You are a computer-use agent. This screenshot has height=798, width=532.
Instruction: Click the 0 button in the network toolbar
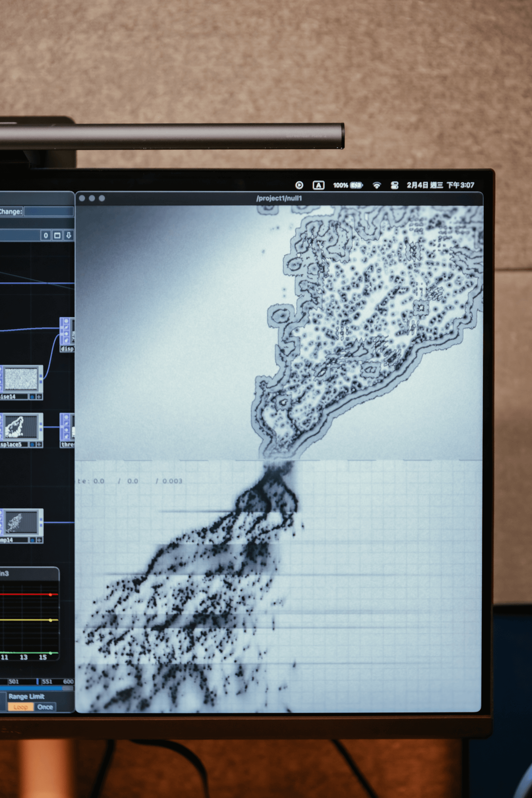[46, 235]
